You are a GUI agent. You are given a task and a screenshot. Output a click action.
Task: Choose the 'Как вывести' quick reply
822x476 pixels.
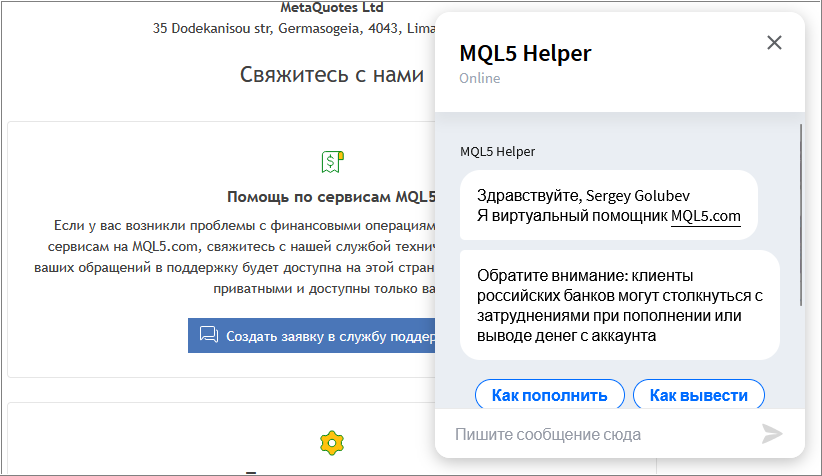pyautogui.click(x=699, y=395)
